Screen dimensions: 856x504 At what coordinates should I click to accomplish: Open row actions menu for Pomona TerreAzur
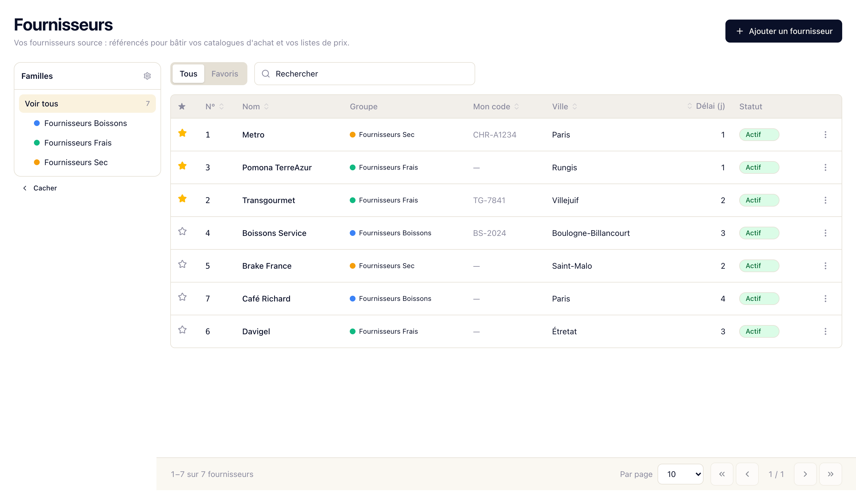click(825, 167)
